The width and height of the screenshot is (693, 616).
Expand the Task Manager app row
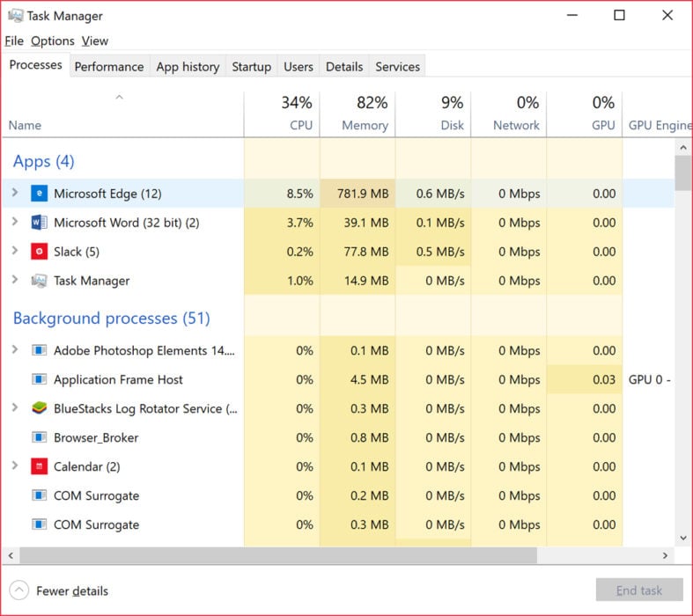pos(15,280)
